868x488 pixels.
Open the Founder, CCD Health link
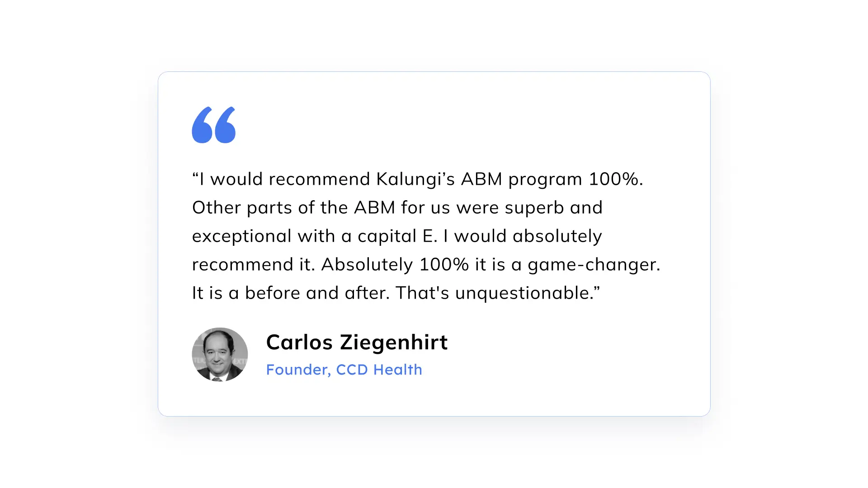pos(344,370)
